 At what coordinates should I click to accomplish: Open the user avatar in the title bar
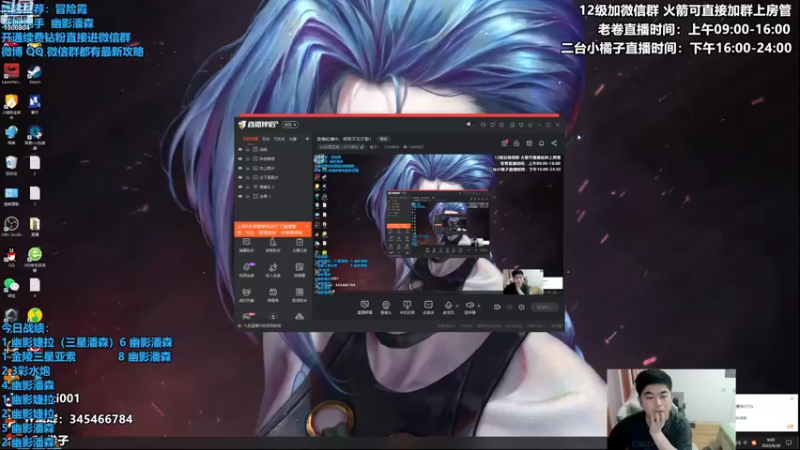coord(468,124)
